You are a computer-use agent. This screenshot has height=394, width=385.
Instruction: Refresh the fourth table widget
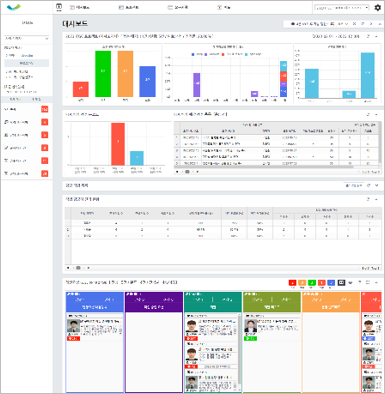pyautogui.click(x=368, y=199)
